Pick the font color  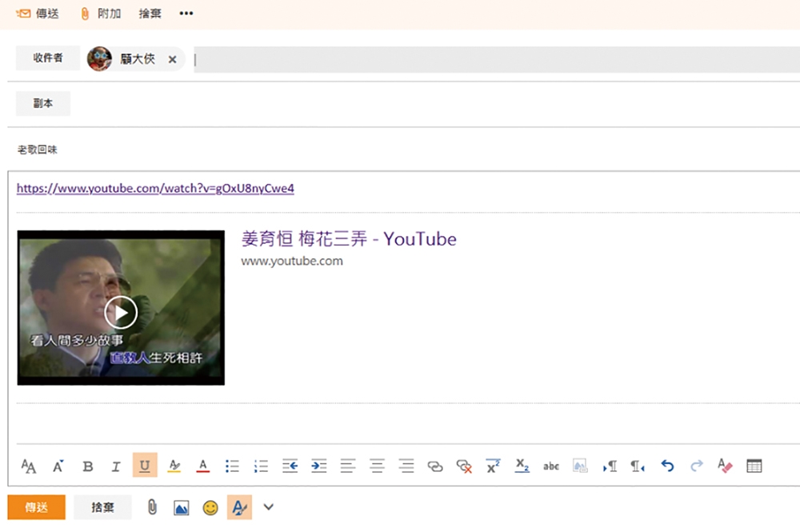coord(203,466)
